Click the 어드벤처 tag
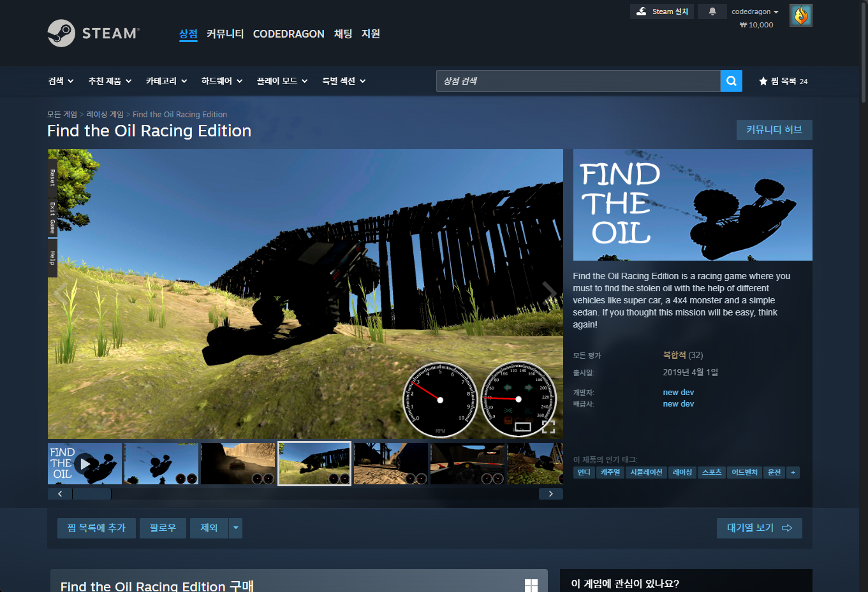The width and height of the screenshot is (868, 592). pos(745,472)
